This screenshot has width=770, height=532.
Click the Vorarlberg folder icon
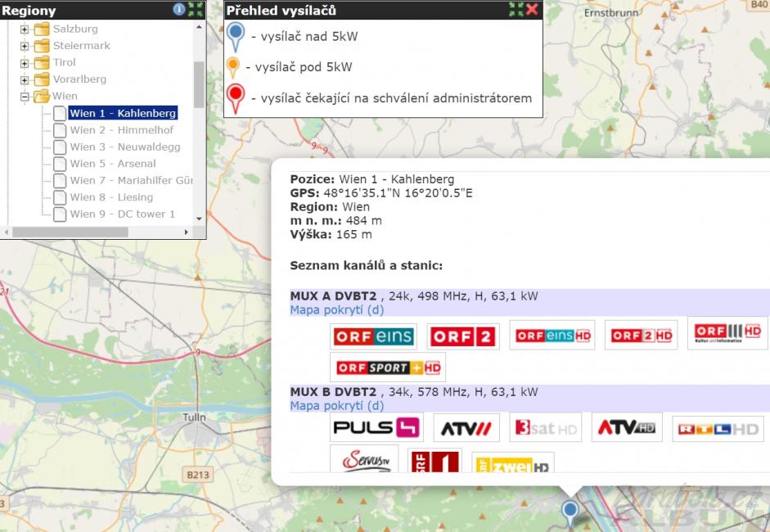tap(42, 79)
